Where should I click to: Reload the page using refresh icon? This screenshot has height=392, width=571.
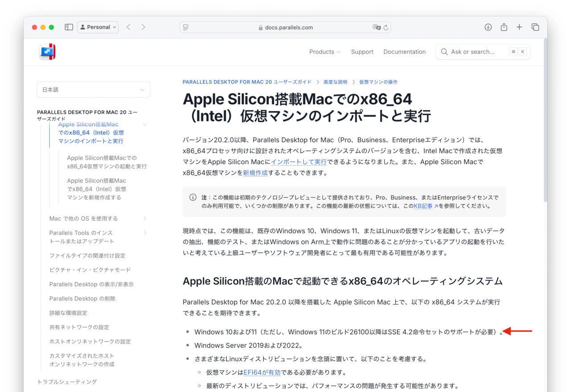tap(386, 27)
